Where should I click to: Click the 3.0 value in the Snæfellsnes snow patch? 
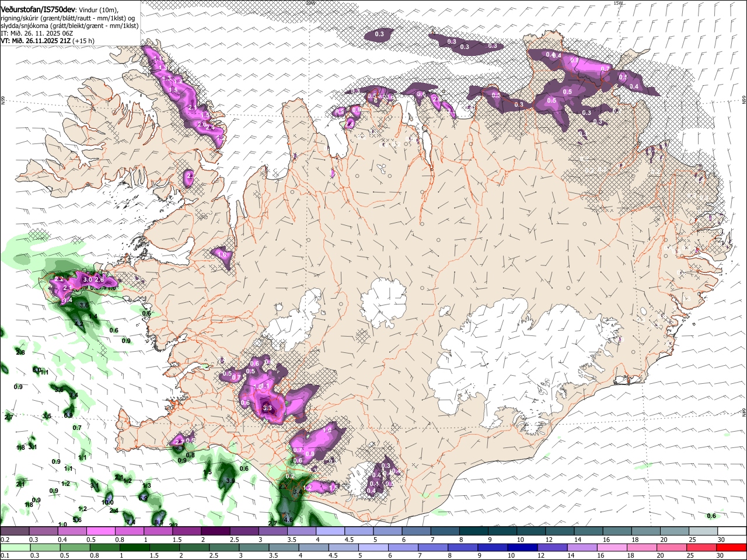pyautogui.click(x=88, y=280)
